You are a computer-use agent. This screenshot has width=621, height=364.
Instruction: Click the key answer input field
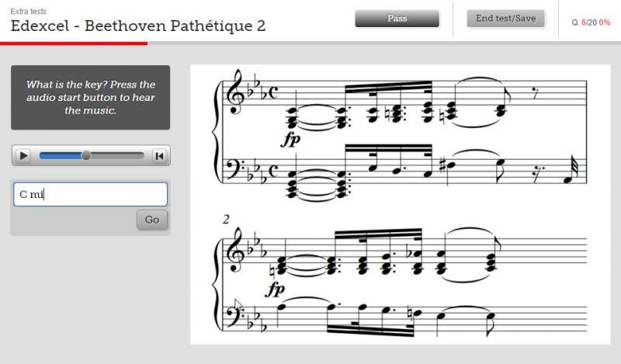coord(91,194)
